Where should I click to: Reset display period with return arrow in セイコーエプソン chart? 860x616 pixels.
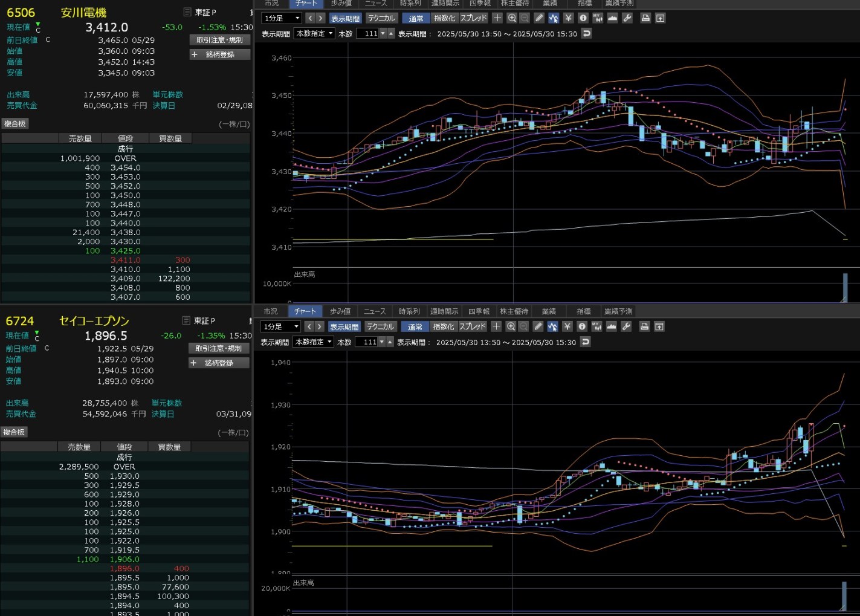pyautogui.click(x=585, y=342)
